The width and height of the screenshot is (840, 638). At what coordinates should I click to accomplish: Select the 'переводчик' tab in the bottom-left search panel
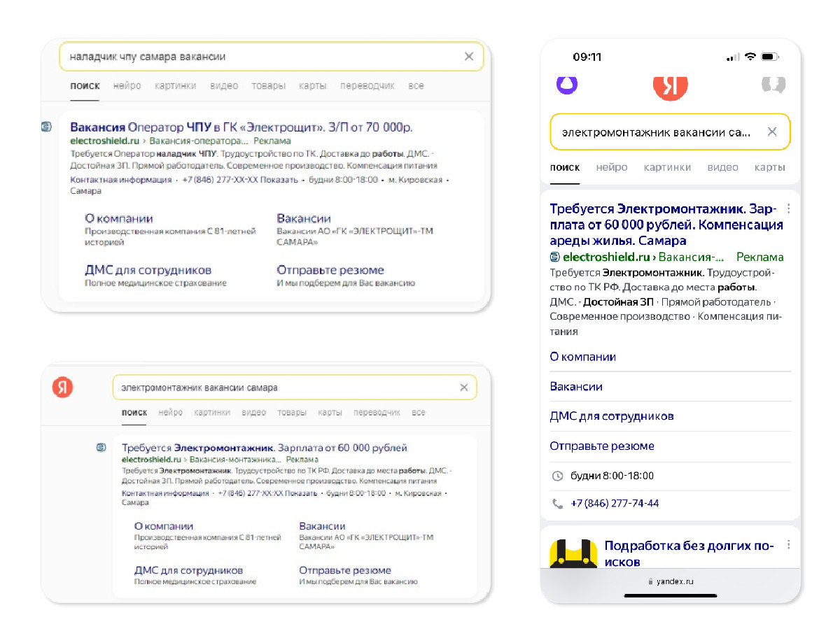[377, 413]
